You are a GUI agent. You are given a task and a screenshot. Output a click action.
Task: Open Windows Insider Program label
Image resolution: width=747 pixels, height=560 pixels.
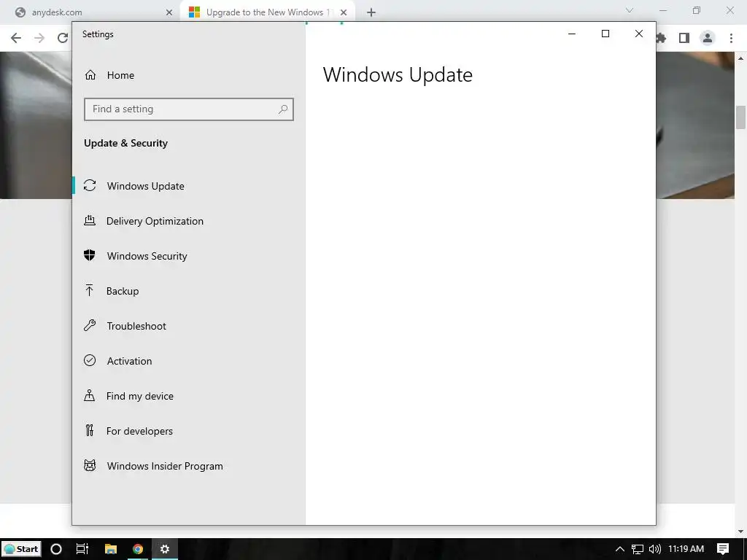[165, 466]
